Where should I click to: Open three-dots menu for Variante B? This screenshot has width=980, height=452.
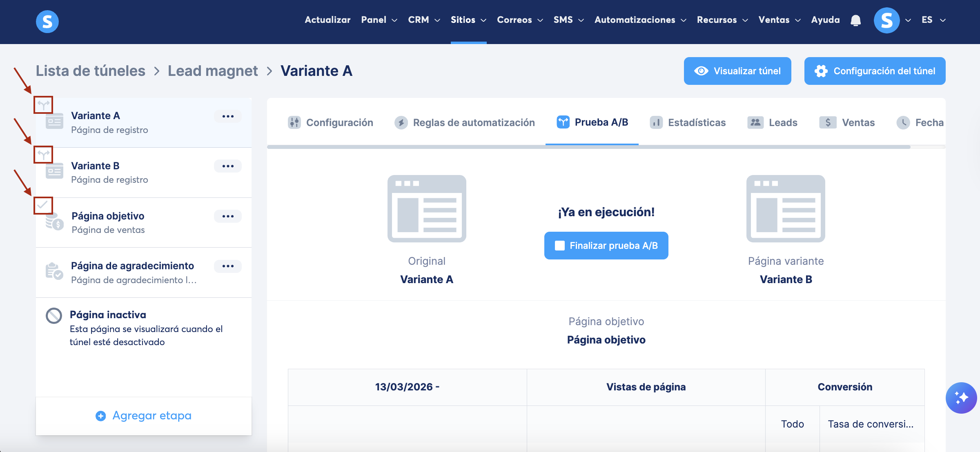tap(228, 166)
